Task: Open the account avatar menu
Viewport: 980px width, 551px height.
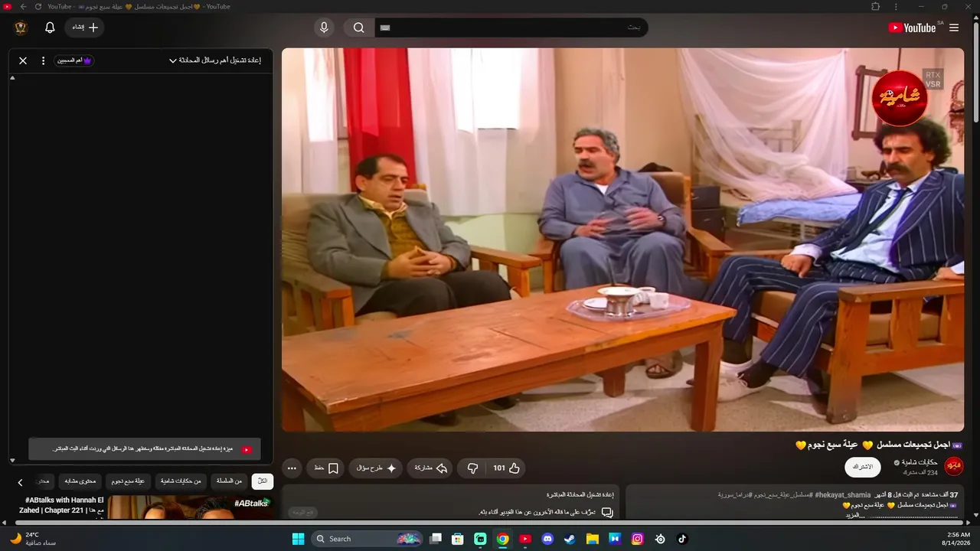Action: [x=21, y=28]
